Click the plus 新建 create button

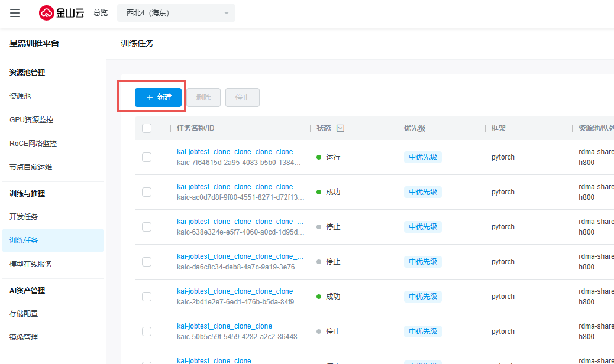158,97
